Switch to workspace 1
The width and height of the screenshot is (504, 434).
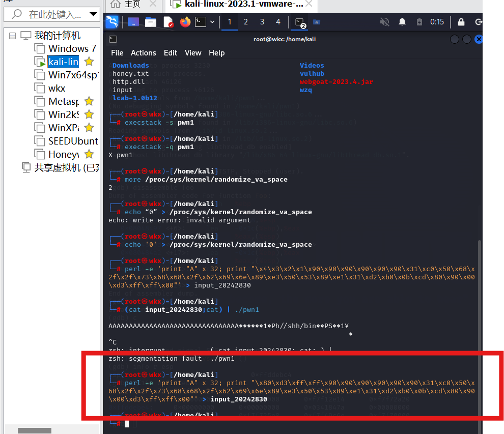230,22
